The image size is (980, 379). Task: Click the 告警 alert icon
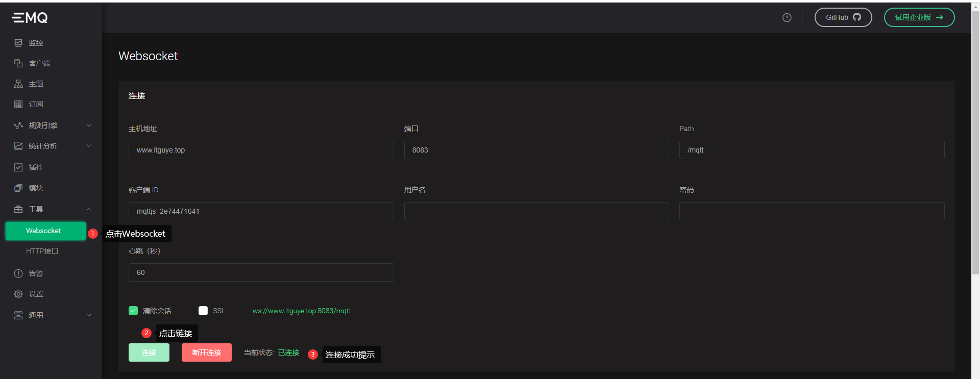coord(18,273)
